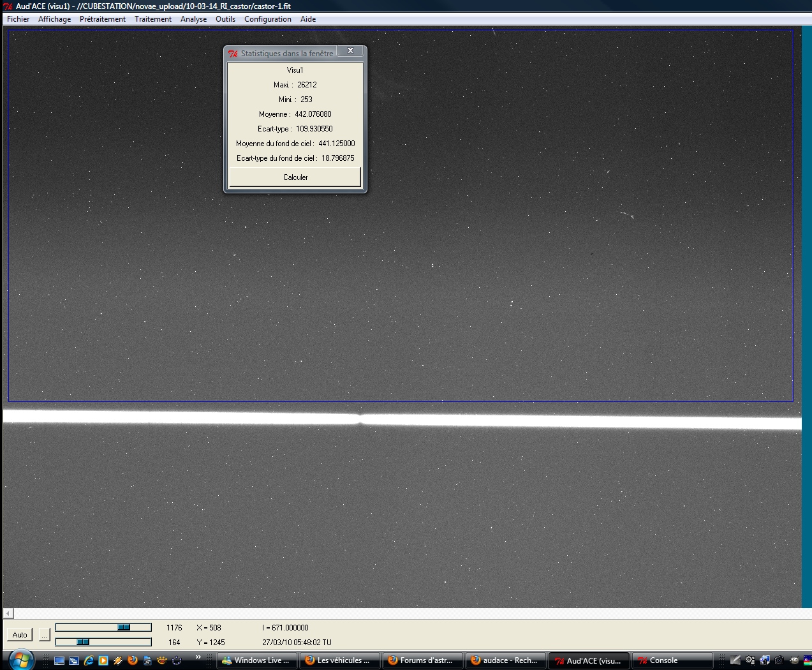Click 'Ecart-type du fond de ciel : 18.796875'
This screenshot has width=812, height=670.
(x=295, y=158)
